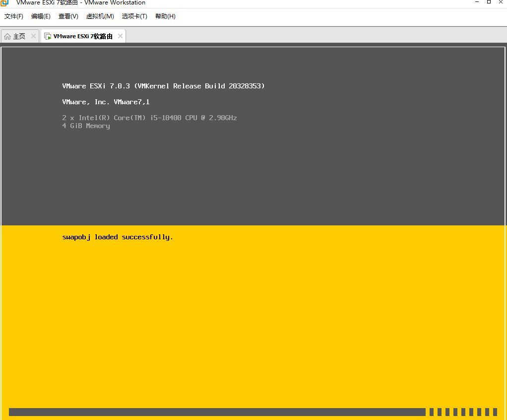The height and width of the screenshot is (420, 507).
Task: Open the 虚拟机(M) menu
Action: tap(100, 16)
